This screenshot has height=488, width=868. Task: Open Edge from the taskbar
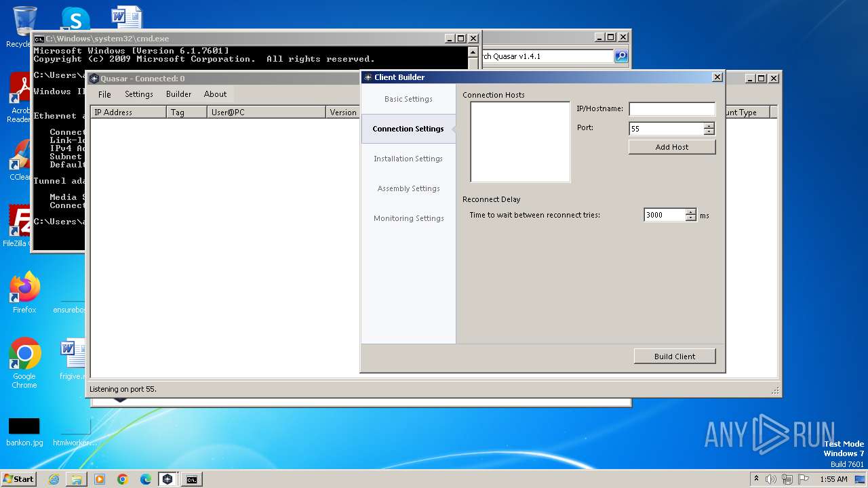[146, 479]
